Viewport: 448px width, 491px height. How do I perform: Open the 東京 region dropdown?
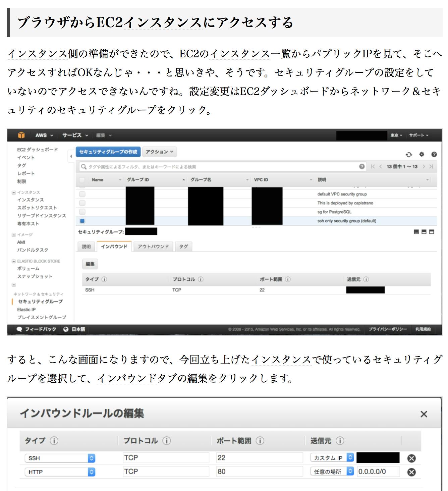pyautogui.click(x=396, y=135)
